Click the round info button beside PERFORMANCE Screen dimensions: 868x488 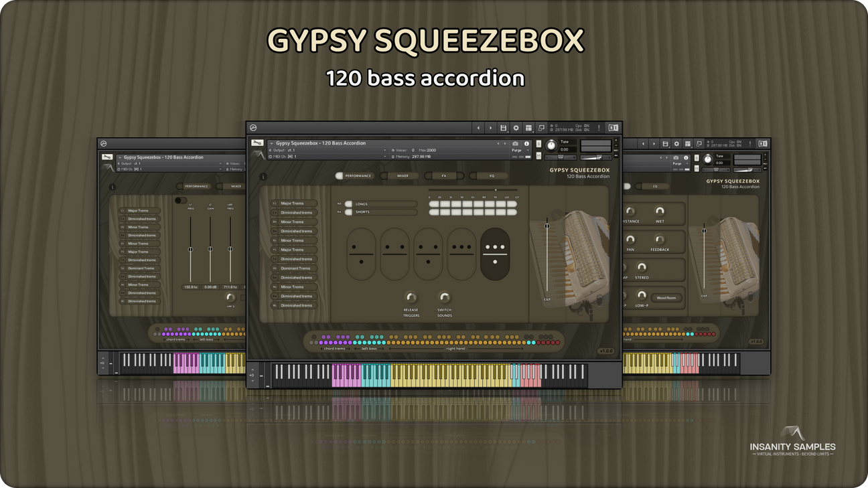(x=263, y=177)
